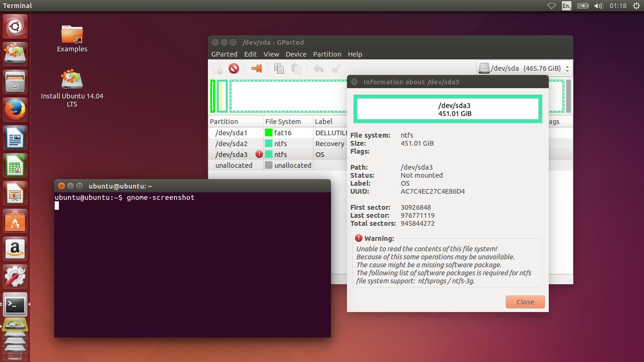The height and width of the screenshot is (362, 644).
Task: Click the Copy partition toolbar icon
Action: click(x=279, y=68)
